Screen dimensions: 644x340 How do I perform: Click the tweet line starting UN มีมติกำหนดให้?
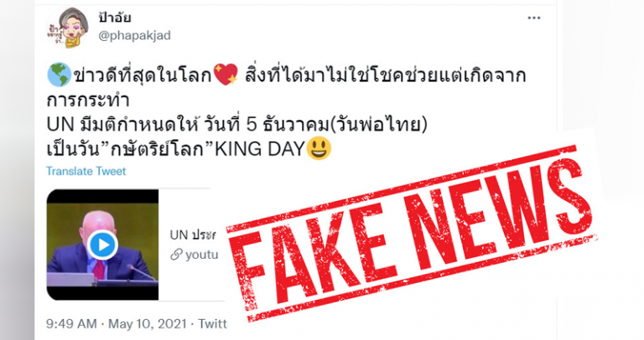[237, 125]
